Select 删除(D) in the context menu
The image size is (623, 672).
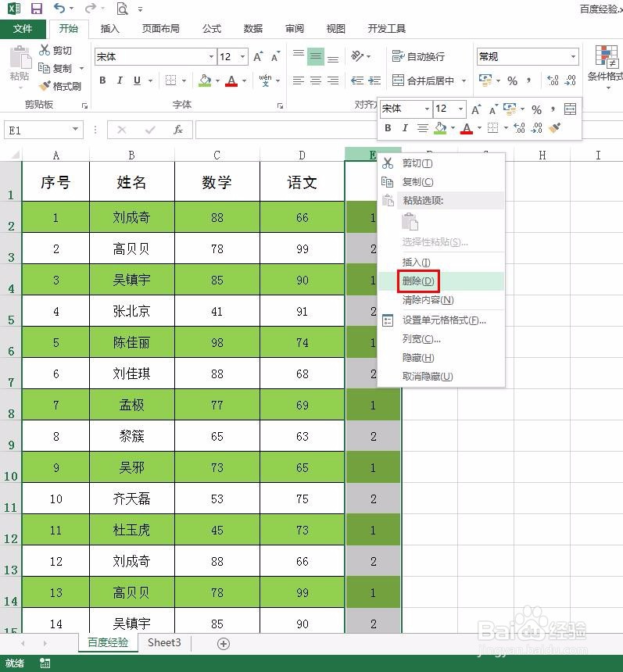(x=441, y=281)
